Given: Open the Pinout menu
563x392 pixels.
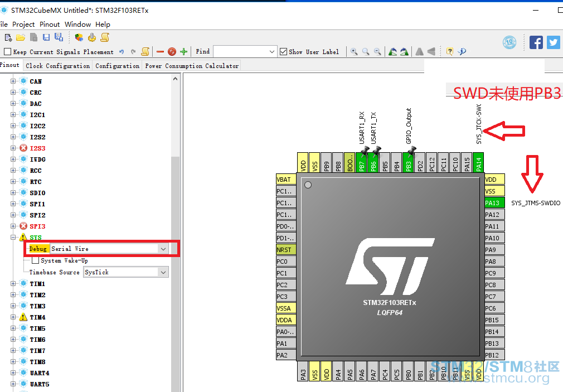Looking at the screenshot, I should pos(50,25).
